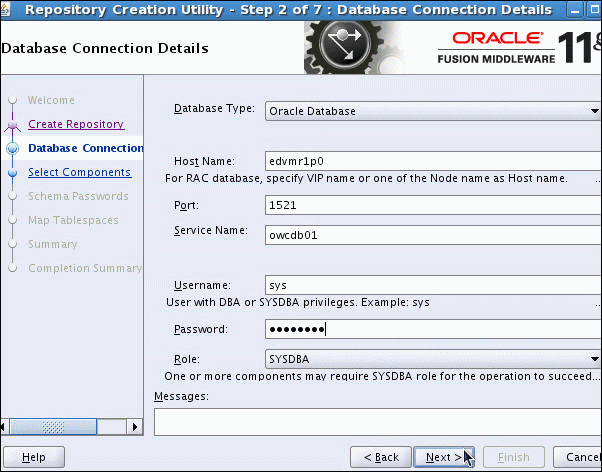
Task: Click the sidebar scroll left arrow
Action: [4, 427]
